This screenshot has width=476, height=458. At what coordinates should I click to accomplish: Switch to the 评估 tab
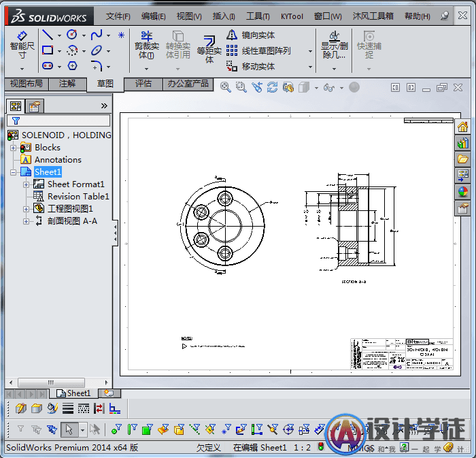click(143, 84)
